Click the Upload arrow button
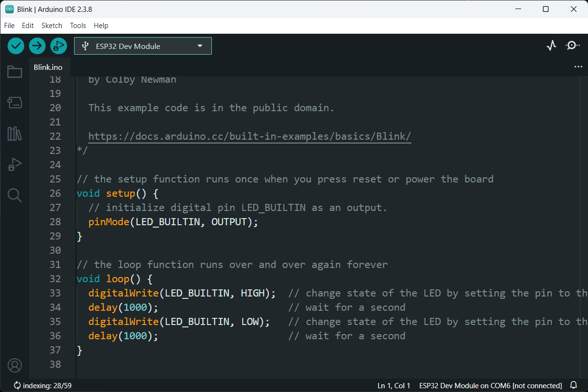Screen dimensions: 588x392 coord(37,46)
